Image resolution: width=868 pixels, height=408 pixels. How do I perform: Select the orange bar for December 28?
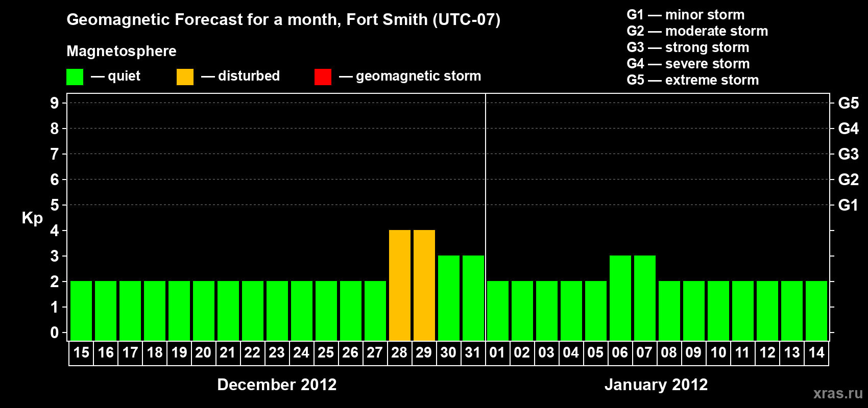click(x=400, y=285)
